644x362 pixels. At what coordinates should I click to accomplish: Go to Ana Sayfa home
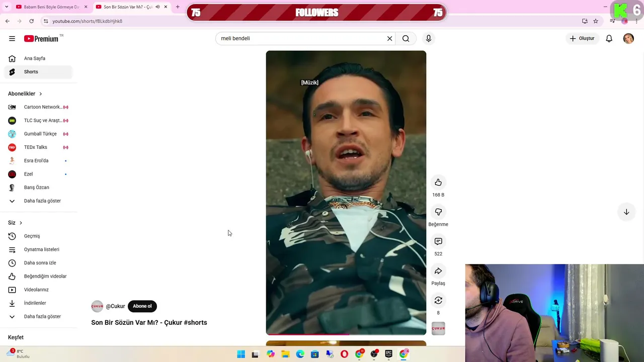tap(39, 59)
